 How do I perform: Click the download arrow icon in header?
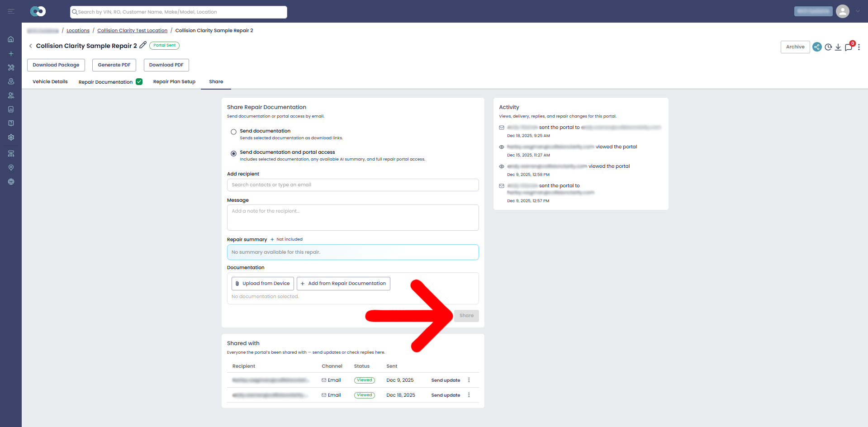[x=838, y=47]
